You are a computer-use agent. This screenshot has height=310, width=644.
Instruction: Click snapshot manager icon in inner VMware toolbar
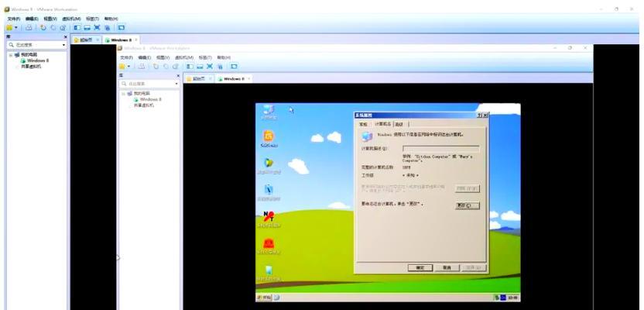176,66
